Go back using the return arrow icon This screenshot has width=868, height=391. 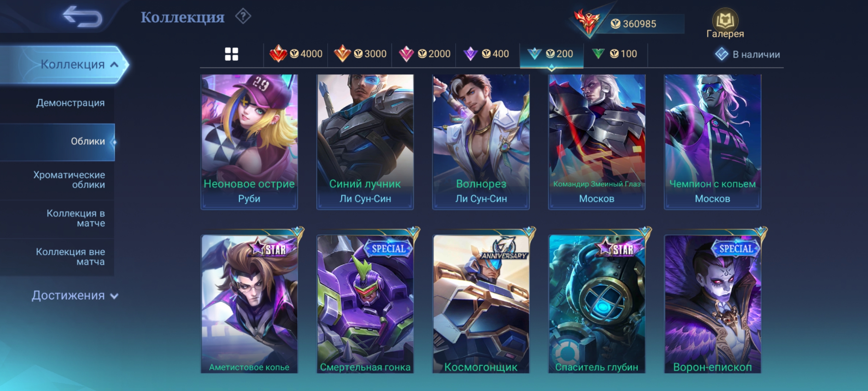pos(82,17)
